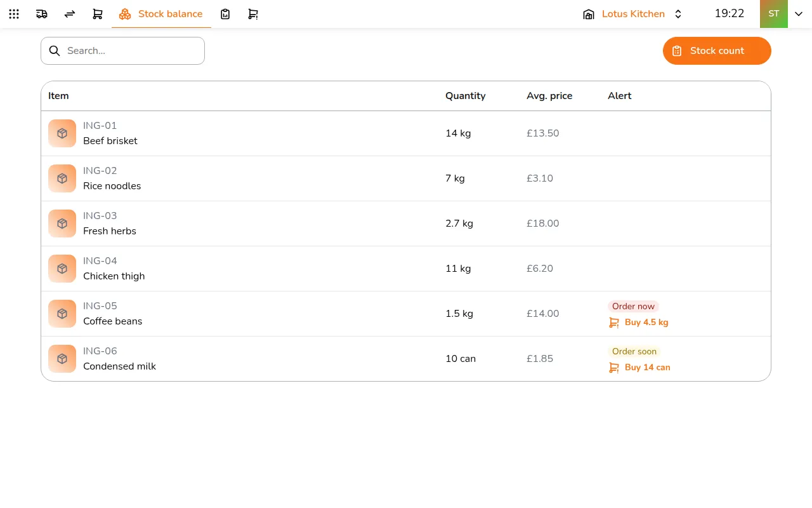Start a Stock count
This screenshot has width=812, height=508.
717,51
